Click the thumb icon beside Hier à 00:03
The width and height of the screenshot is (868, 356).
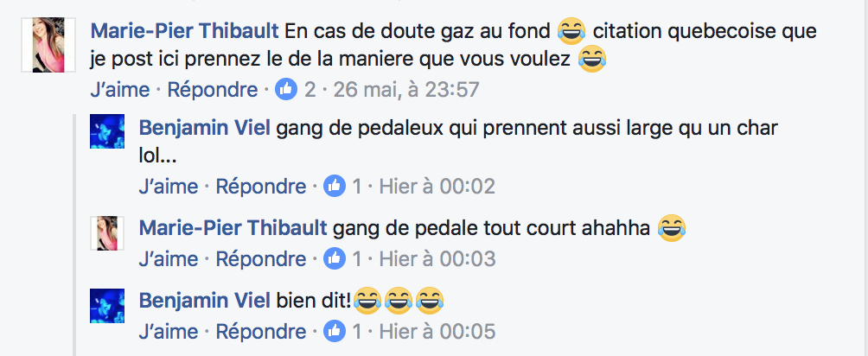tap(335, 258)
